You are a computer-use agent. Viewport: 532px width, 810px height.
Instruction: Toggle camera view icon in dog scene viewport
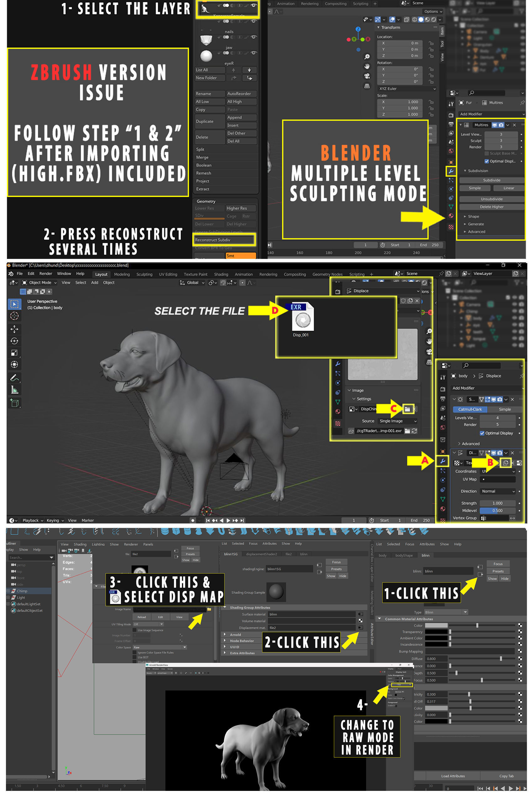pyautogui.click(x=429, y=352)
